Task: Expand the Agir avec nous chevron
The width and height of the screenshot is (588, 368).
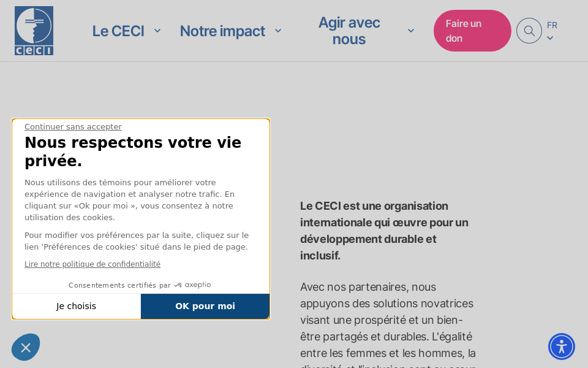Action: (x=410, y=29)
